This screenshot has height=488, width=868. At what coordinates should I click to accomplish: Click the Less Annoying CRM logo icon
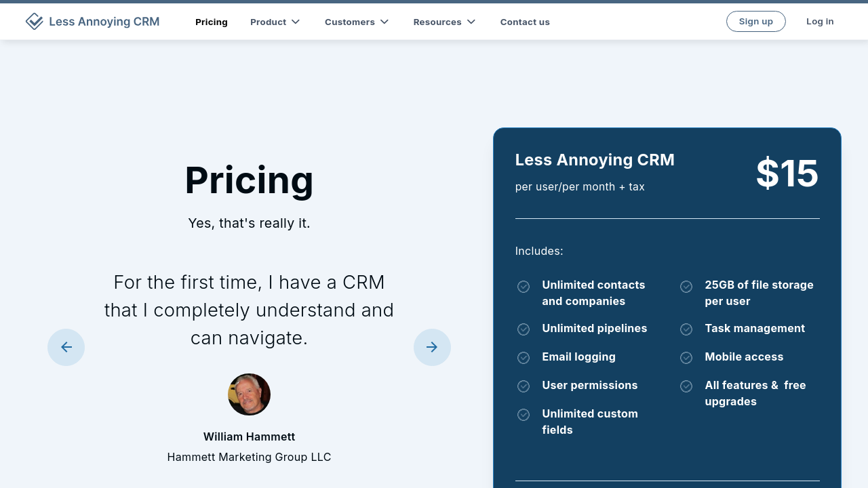[34, 22]
